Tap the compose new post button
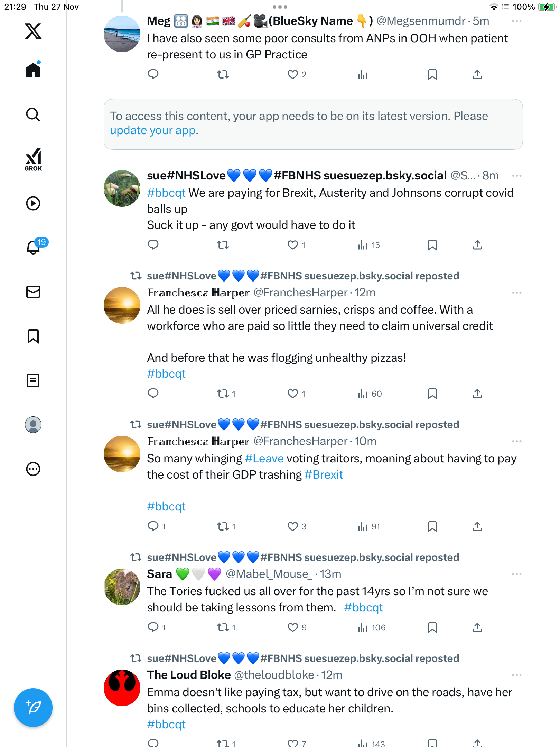The width and height of the screenshot is (560, 747). coord(33,707)
